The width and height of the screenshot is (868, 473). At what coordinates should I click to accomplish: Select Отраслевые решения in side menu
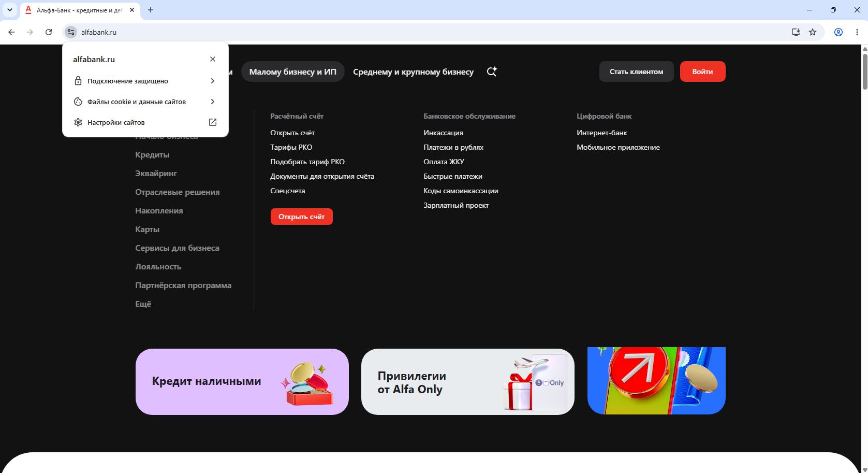pos(178,192)
